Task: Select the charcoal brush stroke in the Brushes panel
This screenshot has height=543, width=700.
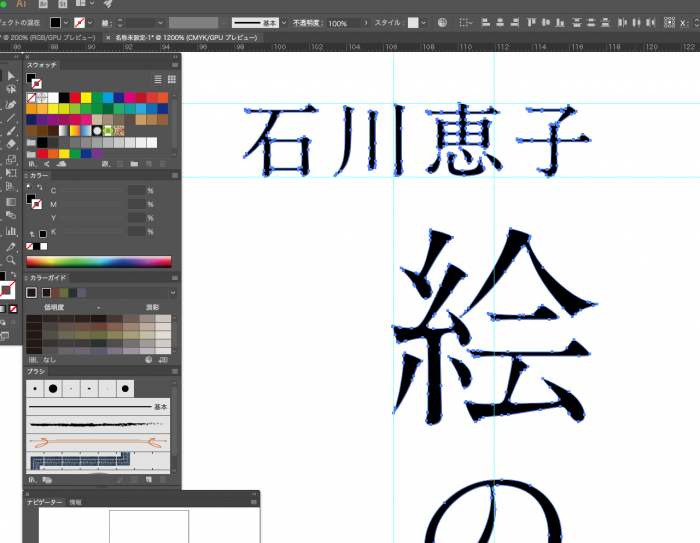Action: click(98, 424)
